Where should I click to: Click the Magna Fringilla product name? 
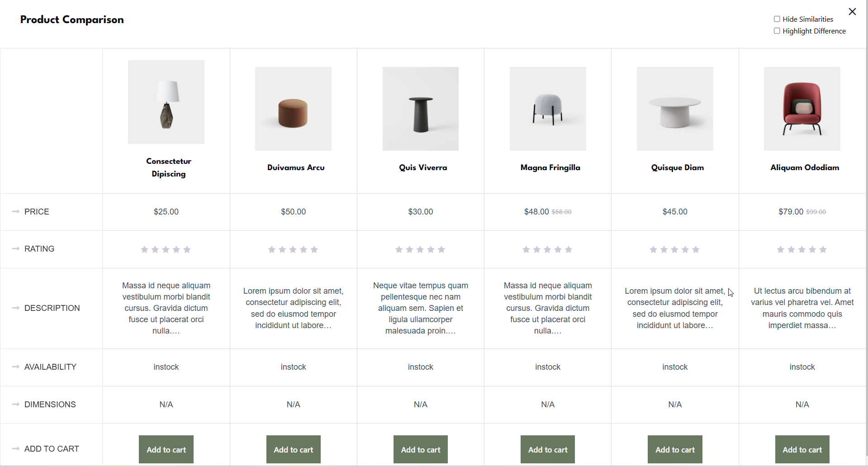point(550,167)
